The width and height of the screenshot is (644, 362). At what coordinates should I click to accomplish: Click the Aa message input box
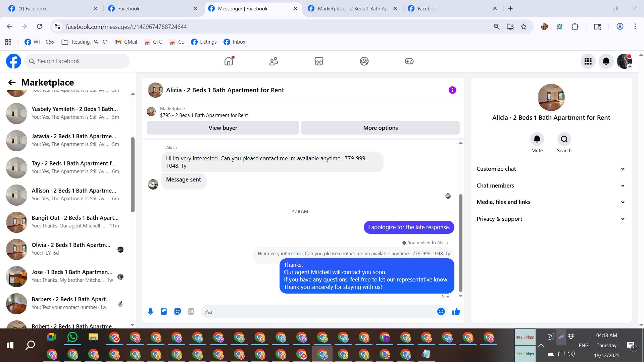point(319,312)
